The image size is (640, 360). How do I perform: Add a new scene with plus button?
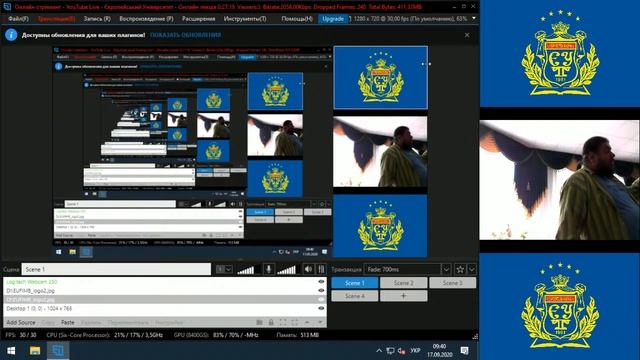pos(404,296)
